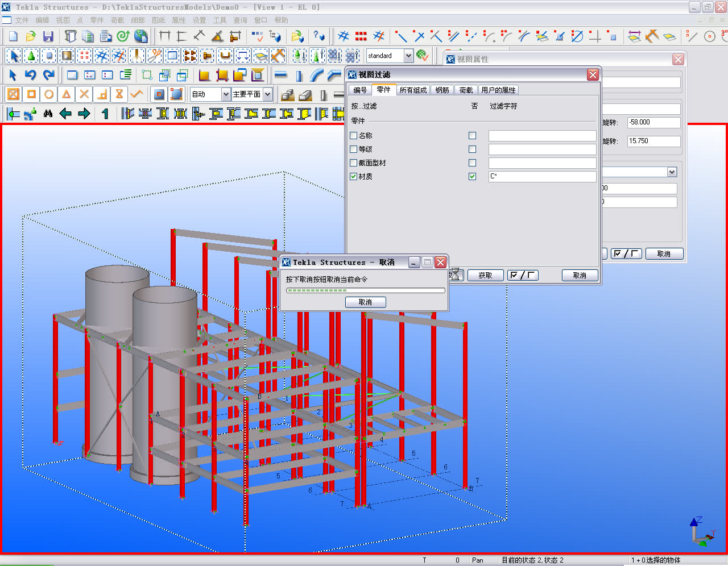Click the binoculars find icon
Image resolution: width=728 pixels, height=566 pixels.
[48, 114]
